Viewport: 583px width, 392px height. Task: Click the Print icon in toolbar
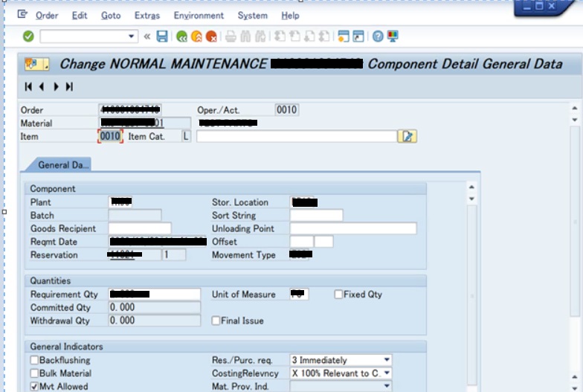[x=231, y=36]
